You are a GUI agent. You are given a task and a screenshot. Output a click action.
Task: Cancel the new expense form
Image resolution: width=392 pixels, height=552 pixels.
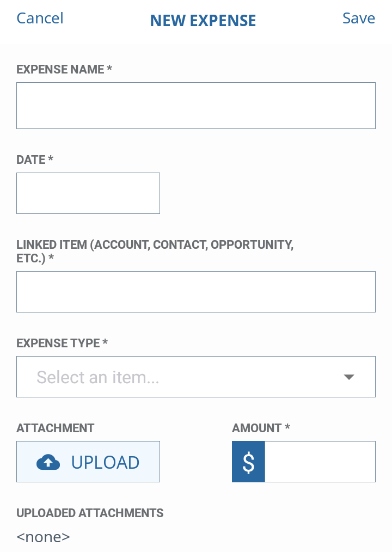pos(40,19)
